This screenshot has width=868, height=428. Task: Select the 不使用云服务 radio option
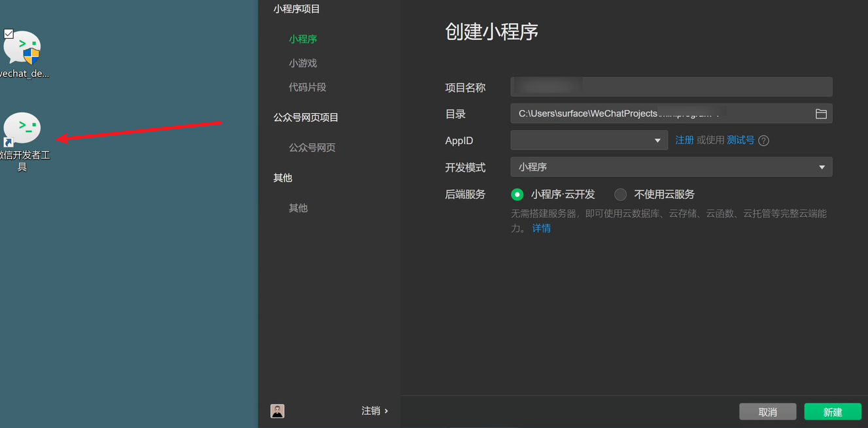[620, 194]
